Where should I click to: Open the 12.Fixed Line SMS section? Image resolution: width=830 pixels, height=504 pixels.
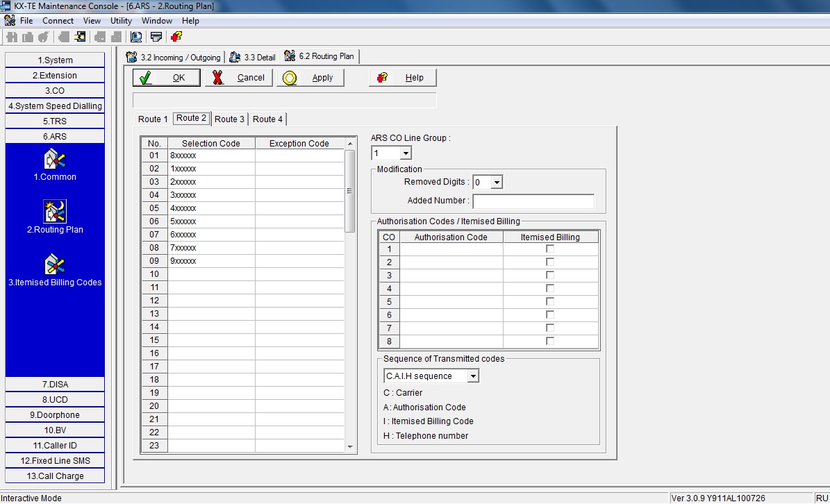[x=55, y=461]
